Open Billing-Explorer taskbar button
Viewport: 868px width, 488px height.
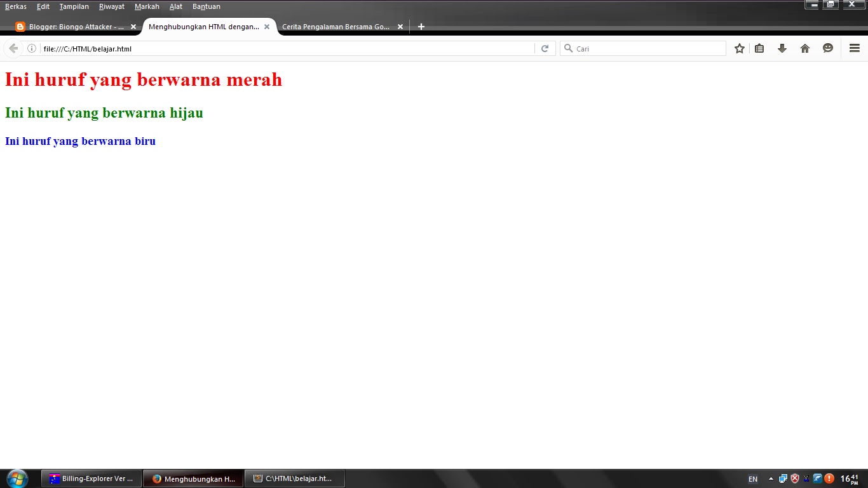click(x=92, y=478)
